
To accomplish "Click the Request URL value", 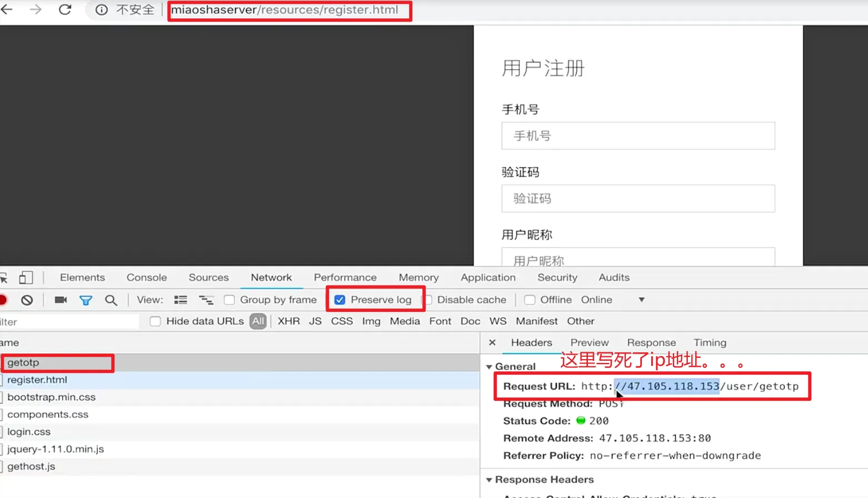I will coord(690,386).
